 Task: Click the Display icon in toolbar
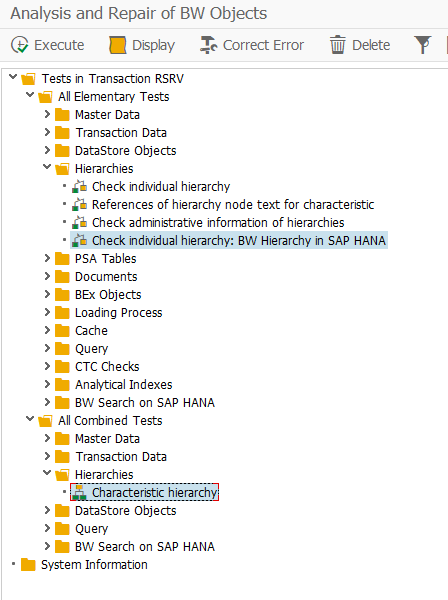click(x=117, y=45)
